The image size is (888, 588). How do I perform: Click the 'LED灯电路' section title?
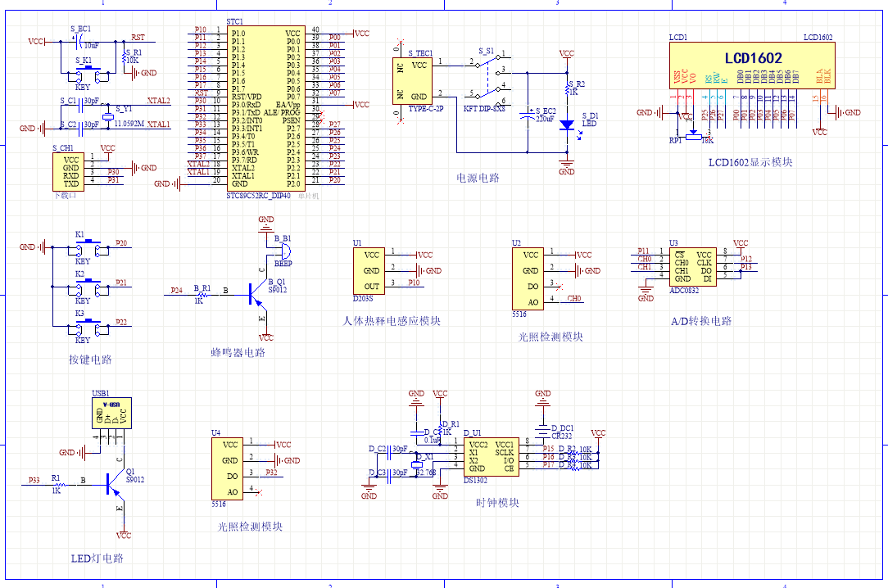click(97, 559)
